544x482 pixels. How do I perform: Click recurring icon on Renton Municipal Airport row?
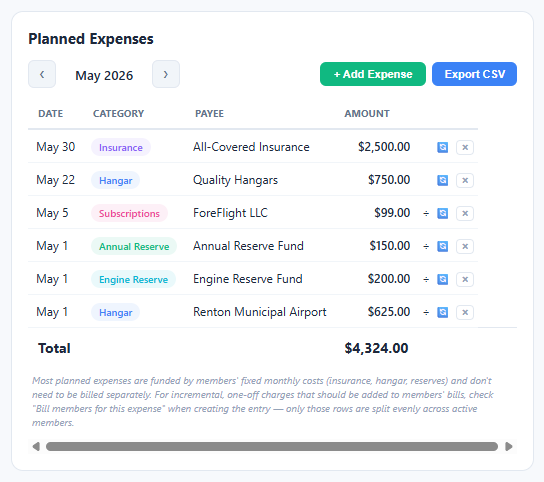pos(442,312)
